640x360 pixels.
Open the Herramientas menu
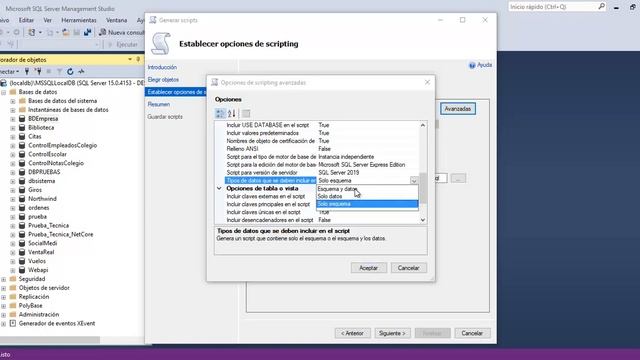79,20
